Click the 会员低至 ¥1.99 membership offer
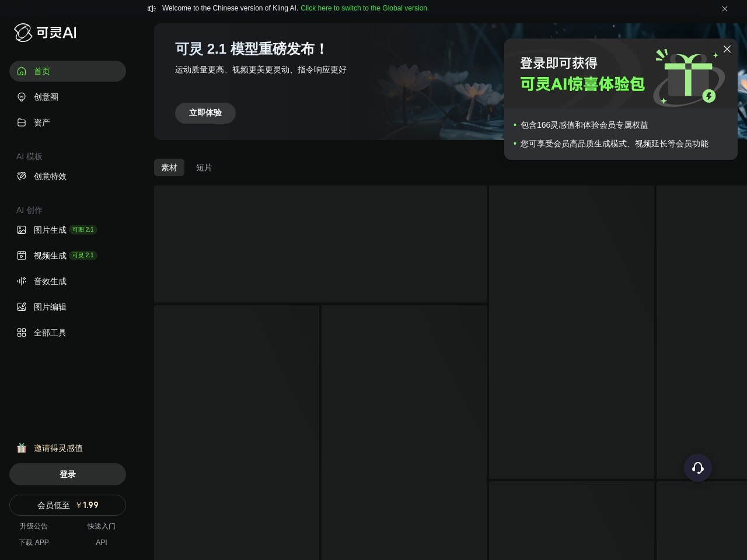This screenshot has height=560, width=747. [x=68, y=505]
